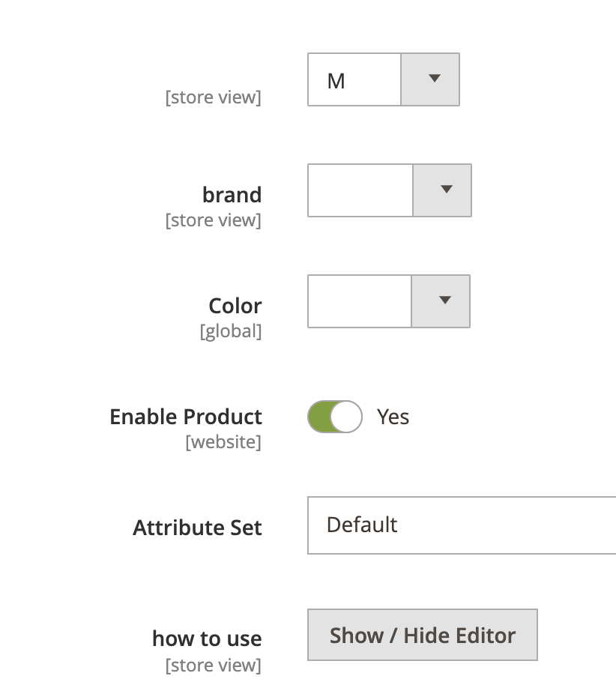The width and height of the screenshot is (616, 679).
Task: Click the Yes label beside the toggle
Action: click(x=393, y=417)
